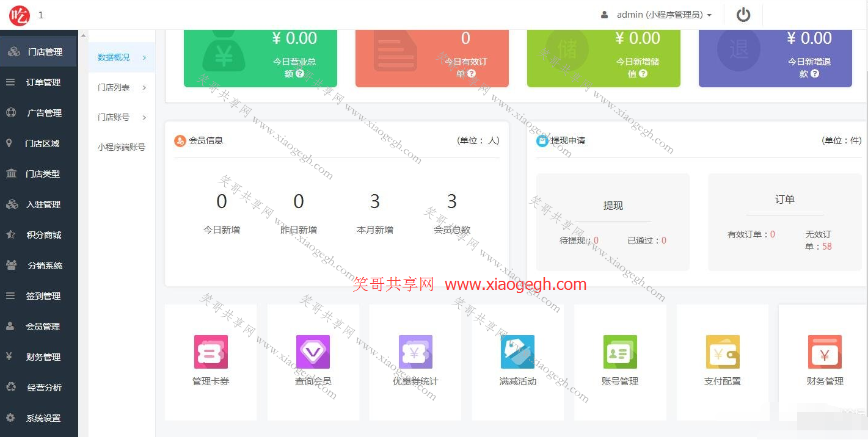The image size is (868, 448).
Task: Click the 会员信息 orange header icon
Action: coord(180,141)
